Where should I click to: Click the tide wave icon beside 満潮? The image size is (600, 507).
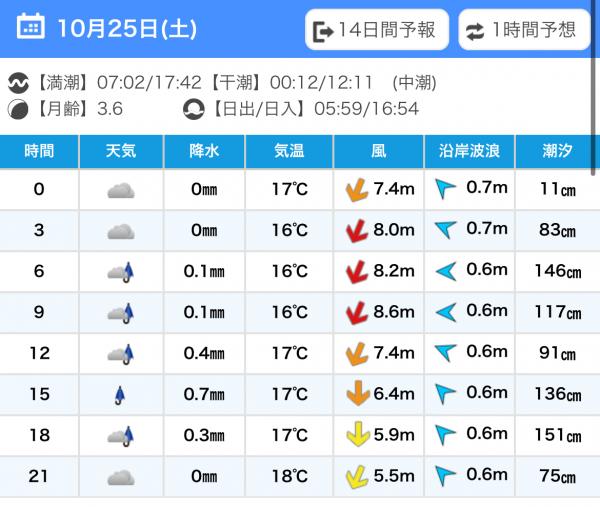tap(18, 82)
